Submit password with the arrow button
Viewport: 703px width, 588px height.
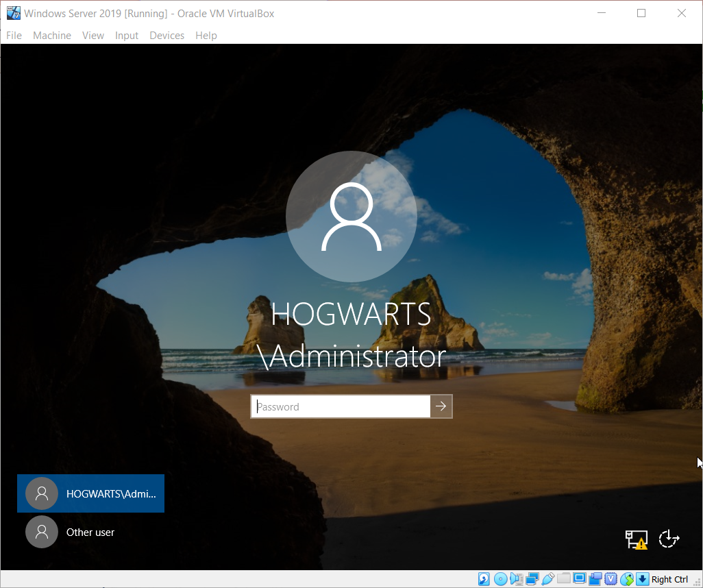[x=441, y=406]
